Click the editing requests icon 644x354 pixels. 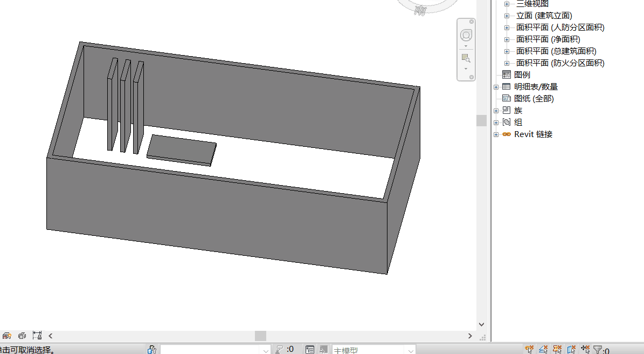coord(280,350)
